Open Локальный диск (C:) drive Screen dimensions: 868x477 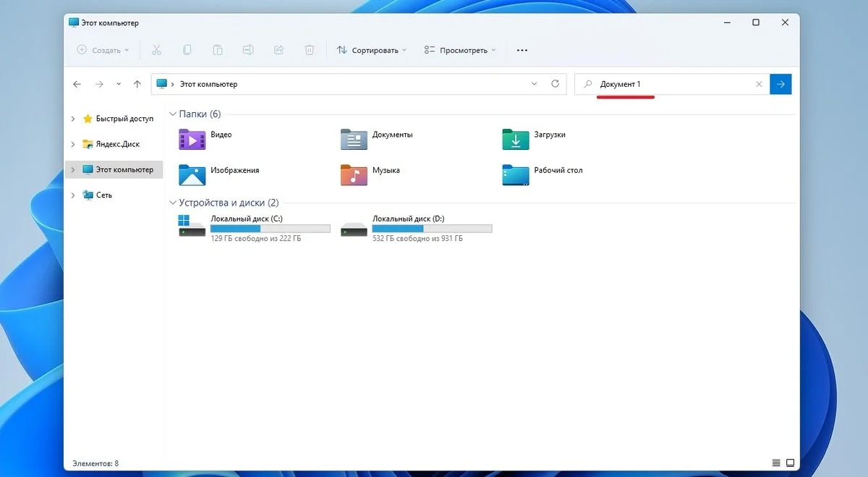[x=255, y=227]
